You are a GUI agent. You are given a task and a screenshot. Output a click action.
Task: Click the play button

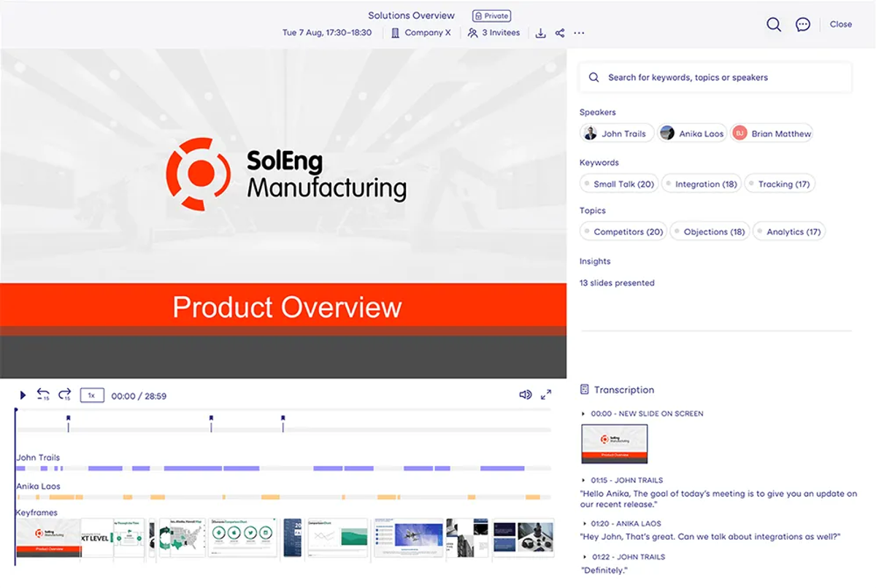tap(23, 395)
